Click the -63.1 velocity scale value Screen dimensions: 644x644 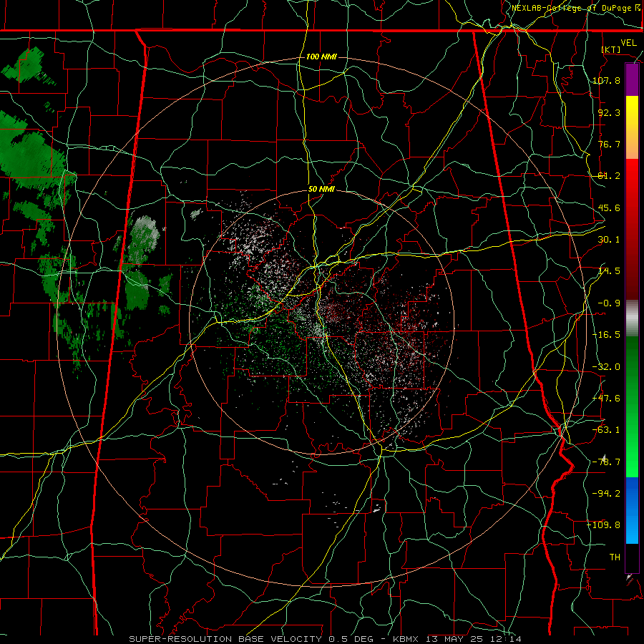click(x=606, y=430)
